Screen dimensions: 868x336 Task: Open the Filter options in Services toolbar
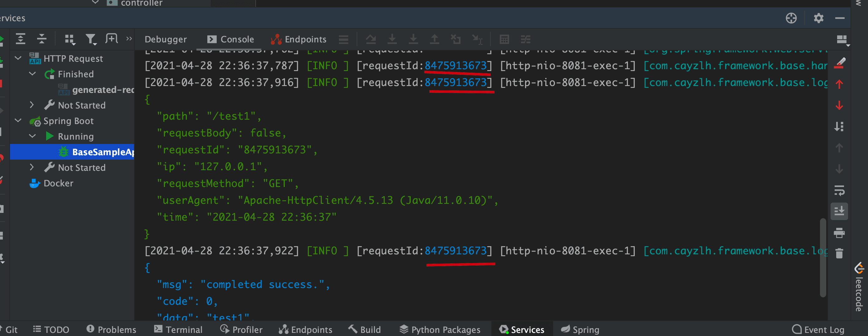point(91,40)
